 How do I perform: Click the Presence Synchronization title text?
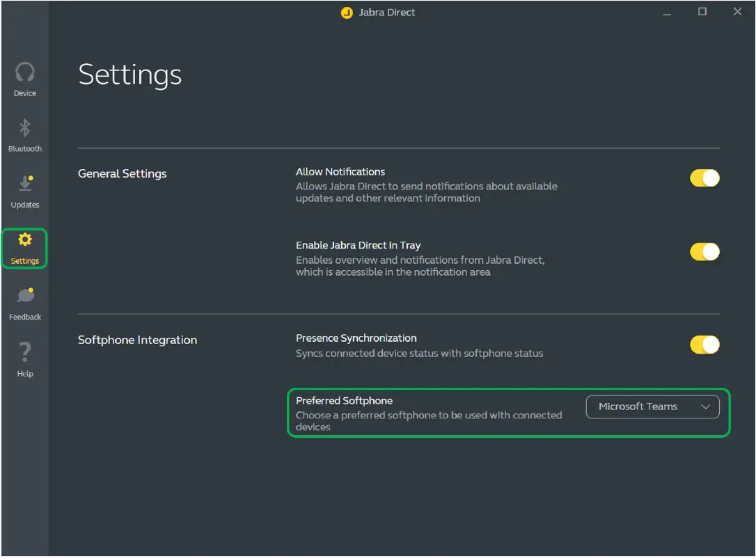coord(356,338)
